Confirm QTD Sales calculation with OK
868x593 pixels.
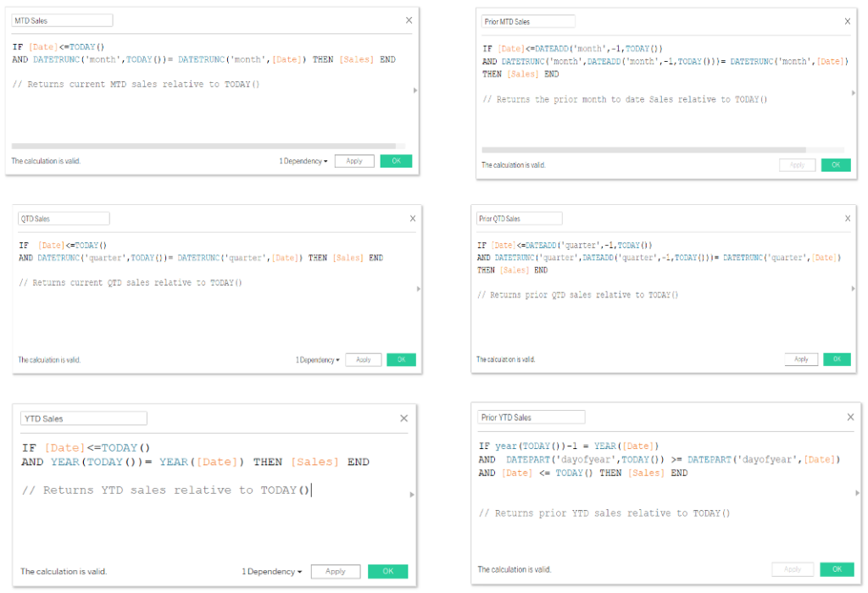[x=401, y=359]
